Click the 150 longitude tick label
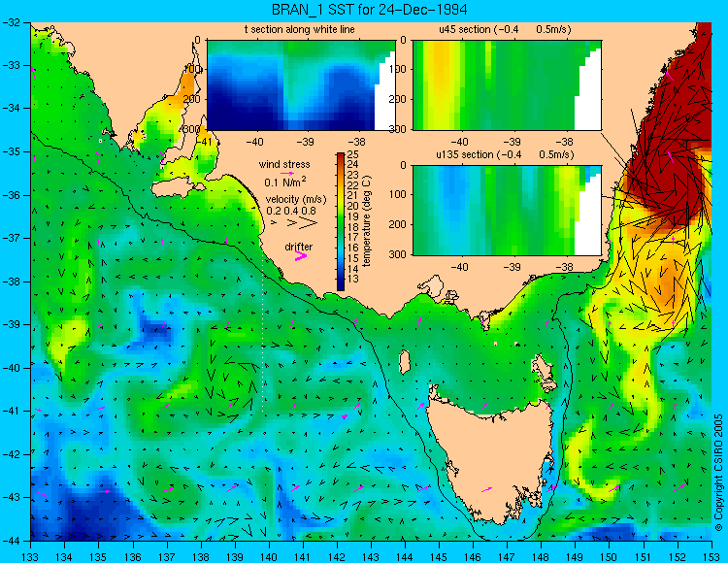The image size is (728, 563). (610, 556)
